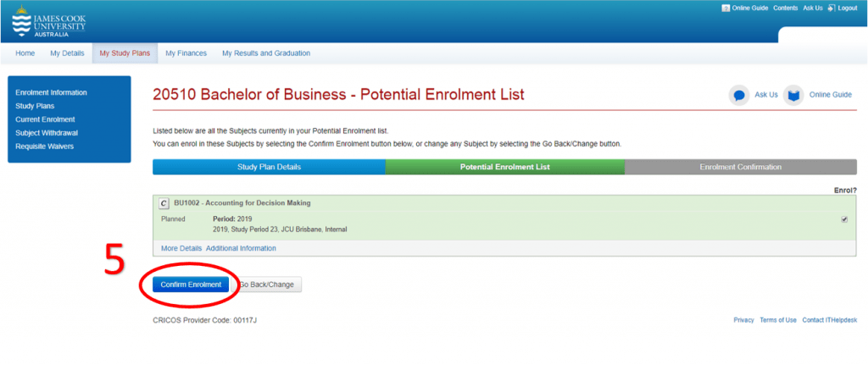Click the Period: 2019 text
Image resolution: width=868 pixels, height=365 pixels.
232,219
